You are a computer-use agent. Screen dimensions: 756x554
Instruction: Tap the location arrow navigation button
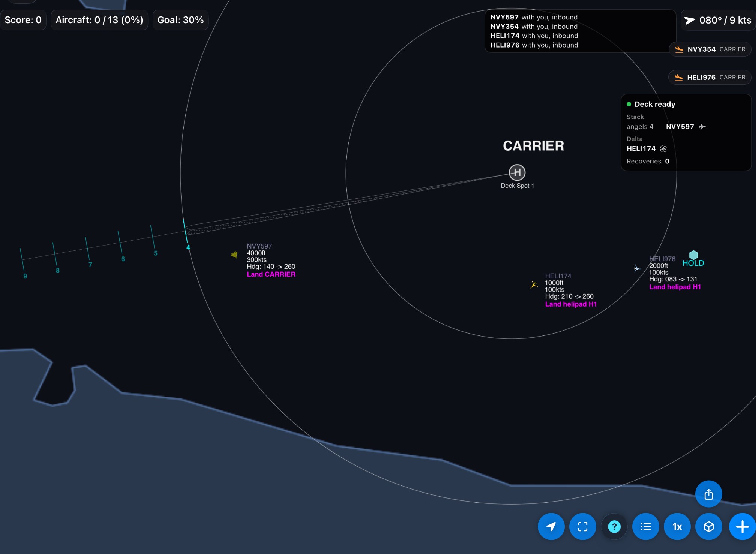tap(551, 527)
